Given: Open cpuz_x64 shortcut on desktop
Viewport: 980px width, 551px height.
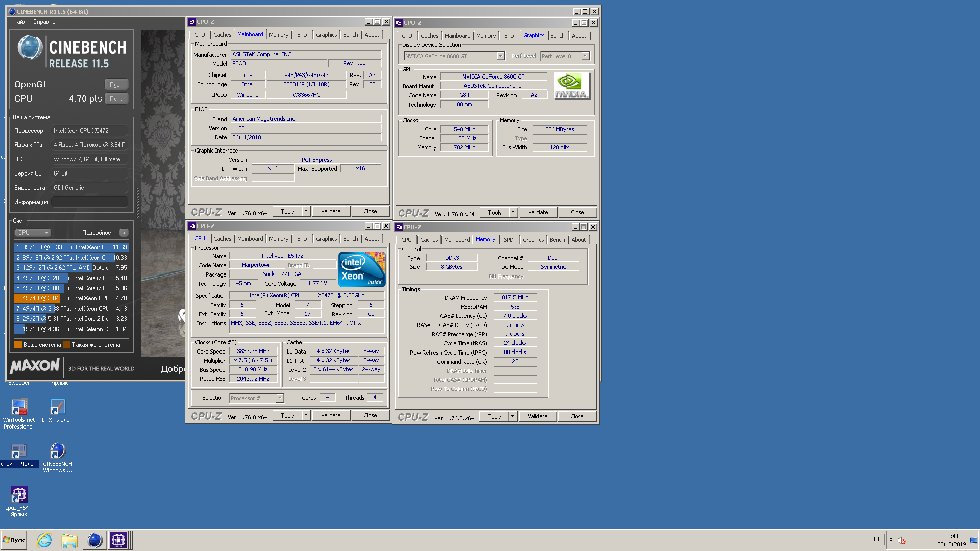Looking at the screenshot, I should coord(19,502).
